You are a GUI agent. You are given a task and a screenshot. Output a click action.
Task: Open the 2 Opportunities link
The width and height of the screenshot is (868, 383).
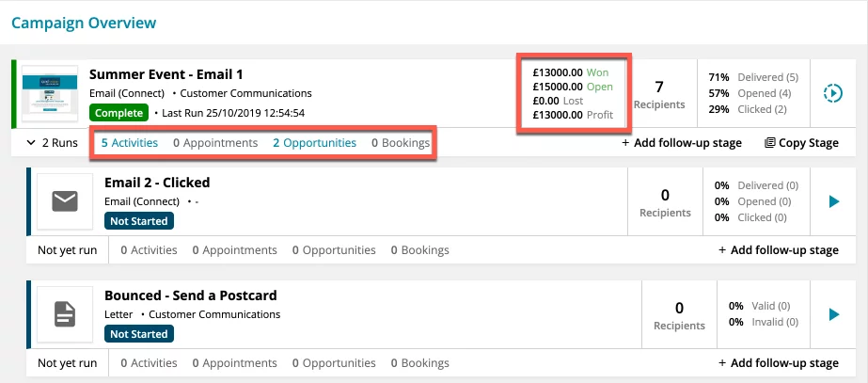(x=314, y=143)
